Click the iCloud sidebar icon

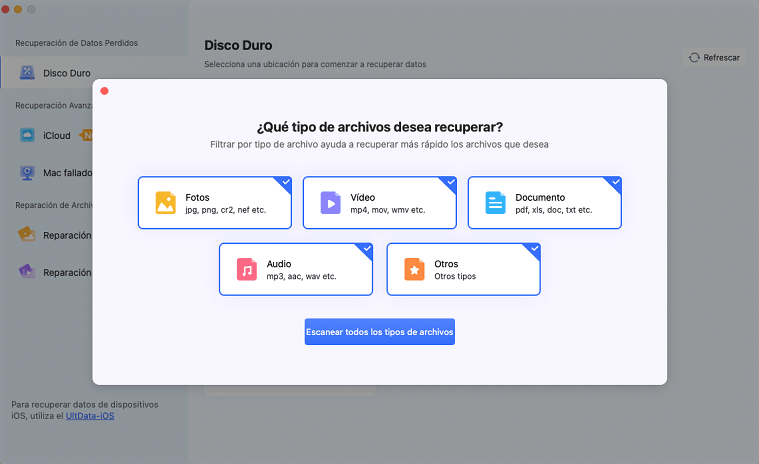point(27,135)
